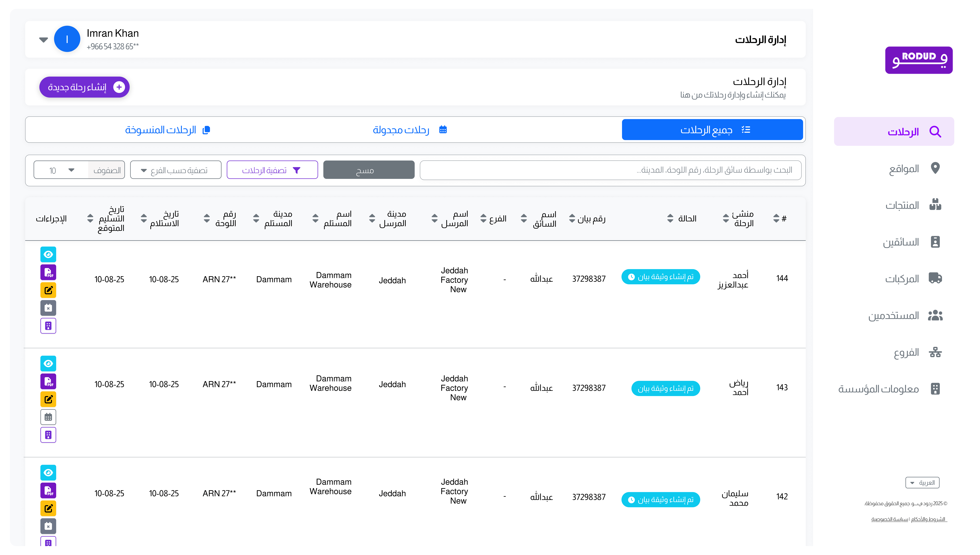The height and width of the screenshot is (555, 980).
Task: View trip 144 details via eye icon
Action: (x=48, y=254)
